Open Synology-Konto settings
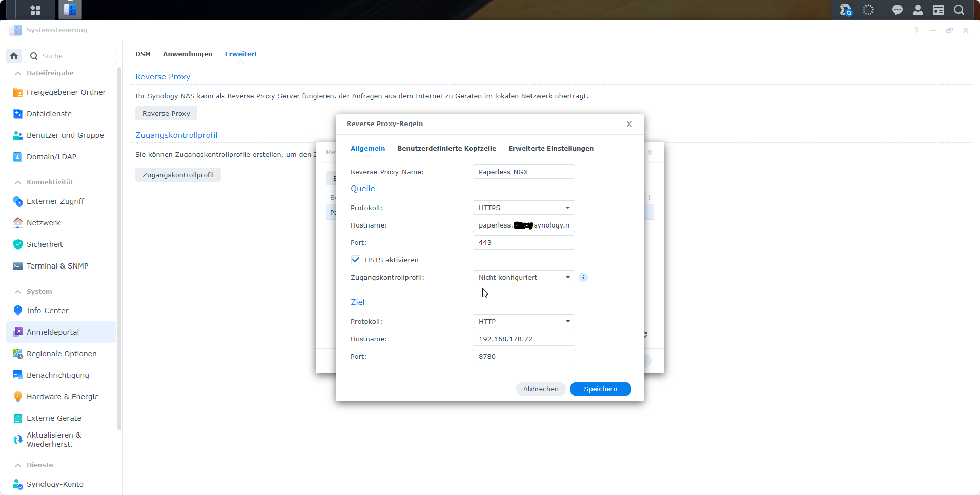The height and width of the screenshot is (495, 980). point(61,484)
